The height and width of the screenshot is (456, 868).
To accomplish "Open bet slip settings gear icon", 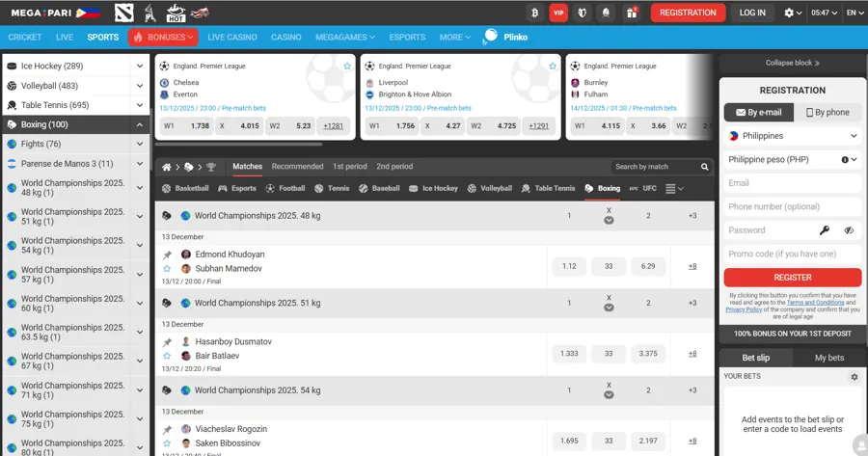I will [x=854, y=377].
